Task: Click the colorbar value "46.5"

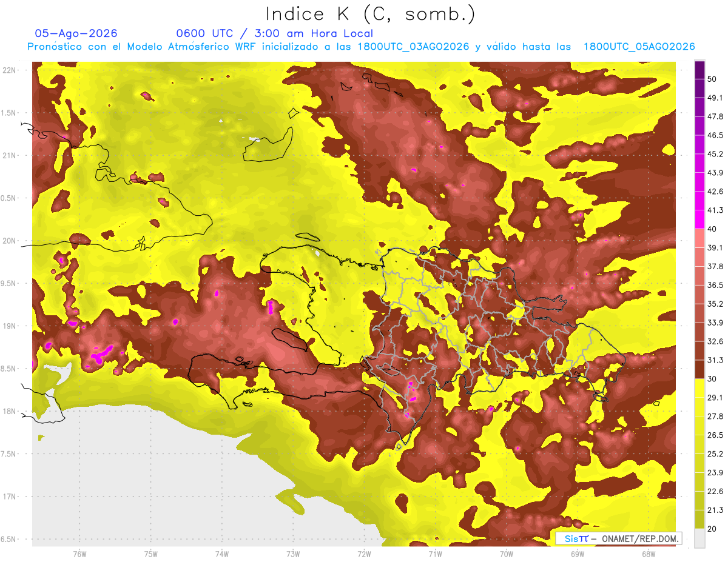Action: pos(715,135)
